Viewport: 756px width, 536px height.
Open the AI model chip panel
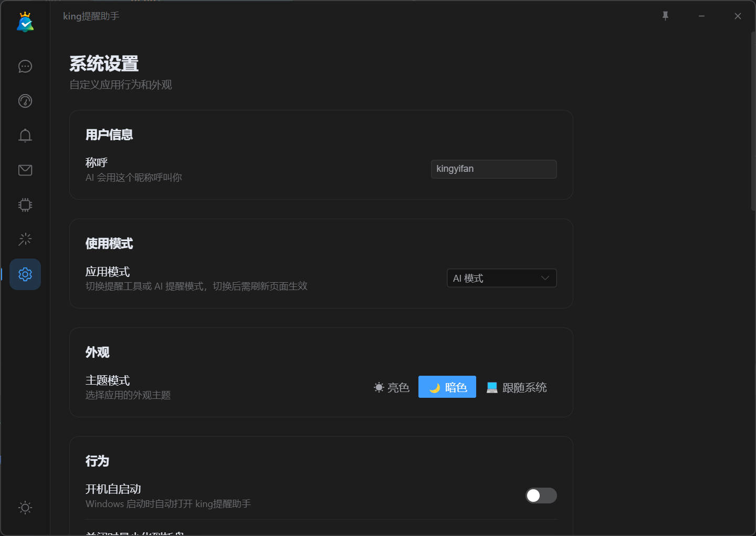tap(25, 205)
